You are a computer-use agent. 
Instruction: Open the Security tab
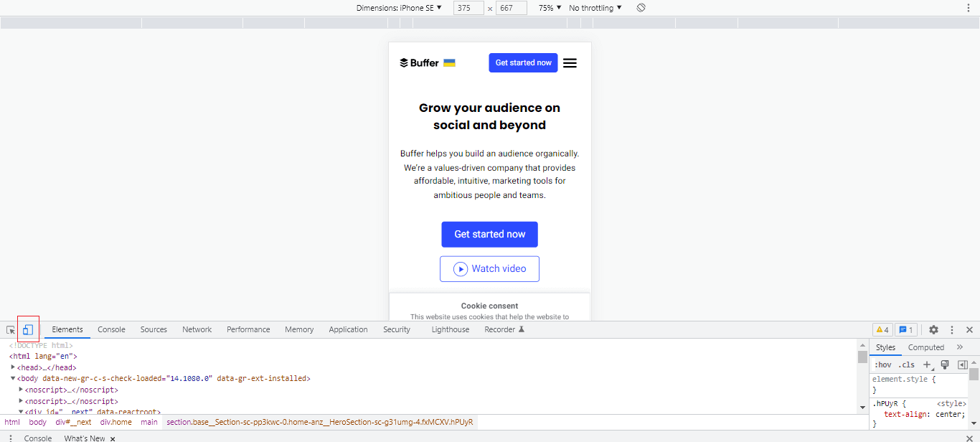tap(397, 329)
